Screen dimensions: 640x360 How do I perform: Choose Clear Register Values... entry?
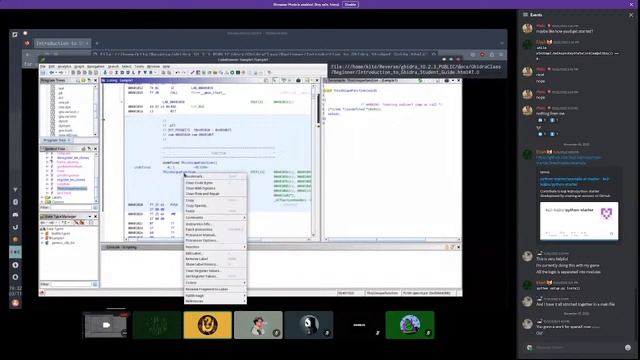pos(215,271)
